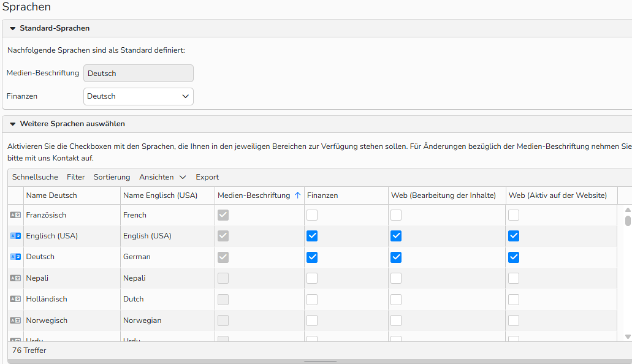Open the Finanzen language dropdown
Viewport: 632px width, 364px height.
click(139, 96)
